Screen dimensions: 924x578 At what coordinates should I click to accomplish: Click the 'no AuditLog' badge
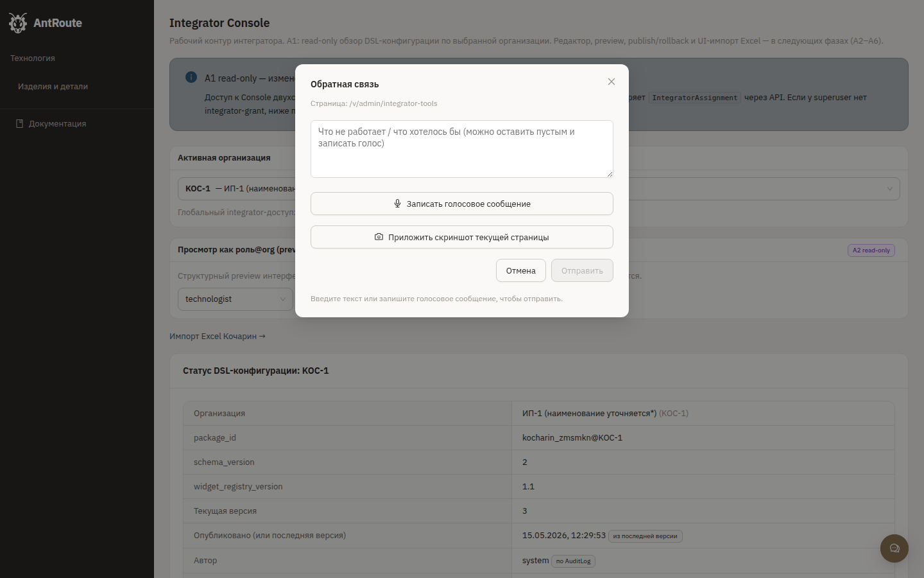(x=573, y=561)
